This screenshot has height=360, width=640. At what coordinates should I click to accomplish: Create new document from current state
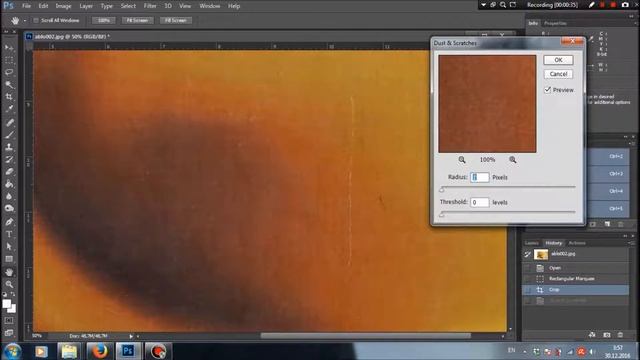click(x=592, y=335)
